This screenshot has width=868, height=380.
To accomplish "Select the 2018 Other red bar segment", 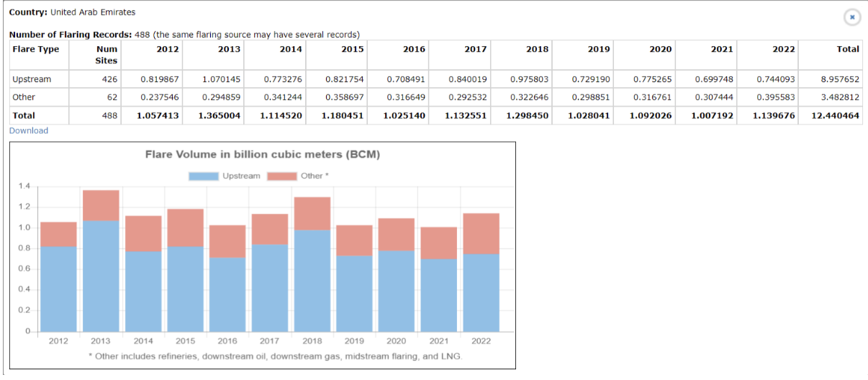I will pyautogui.click(x=312, y=214).
